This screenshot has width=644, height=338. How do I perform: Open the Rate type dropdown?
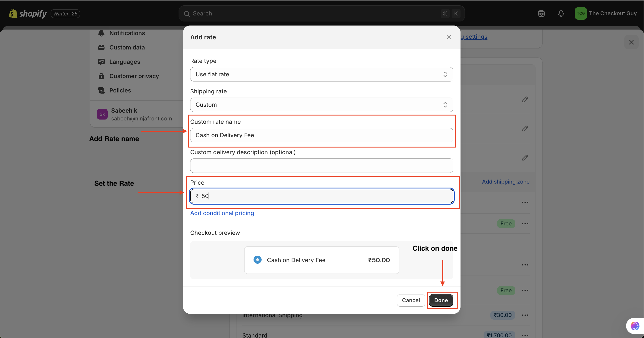[x=322, y=74]
